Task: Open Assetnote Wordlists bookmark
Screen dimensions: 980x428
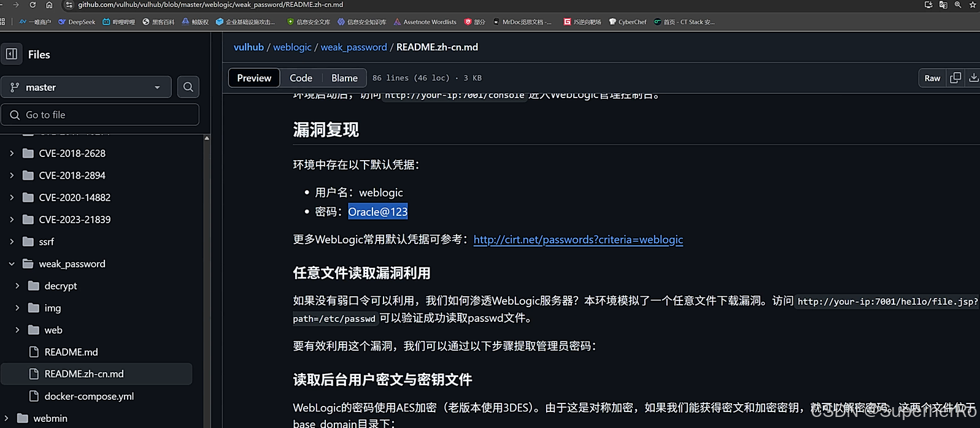Action: click(x=425, y=22)
